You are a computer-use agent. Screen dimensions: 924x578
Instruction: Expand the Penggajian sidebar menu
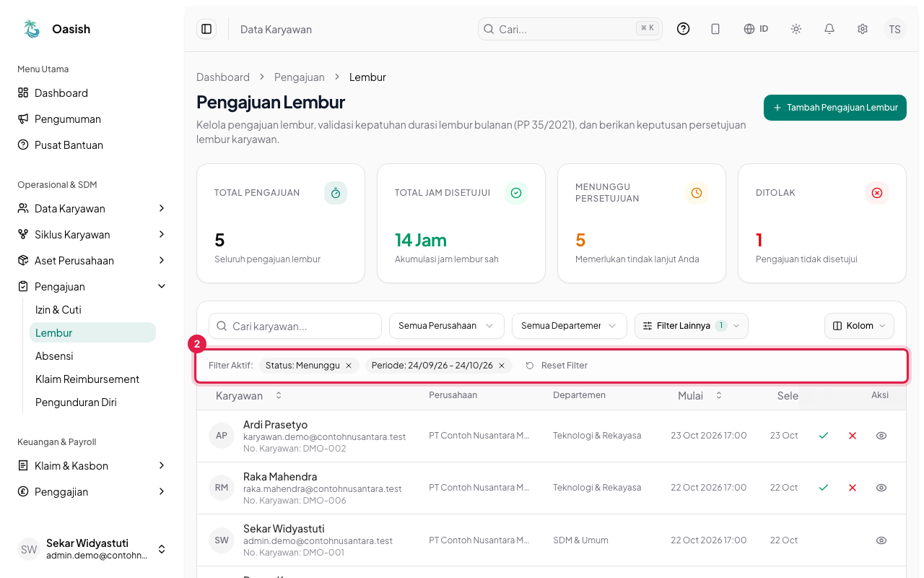point(92,492)
